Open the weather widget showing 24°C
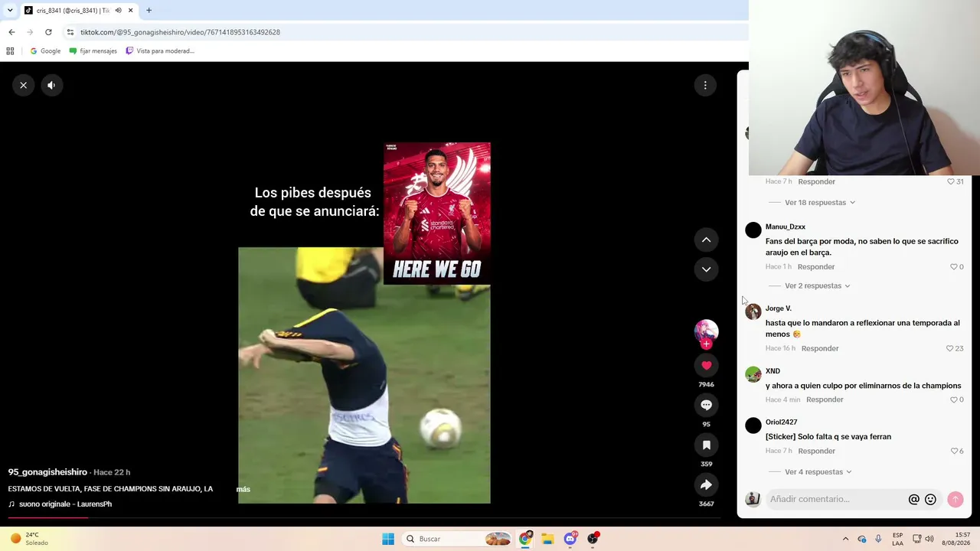This screenshot has width=980, height=551. (x=29, y=539)
